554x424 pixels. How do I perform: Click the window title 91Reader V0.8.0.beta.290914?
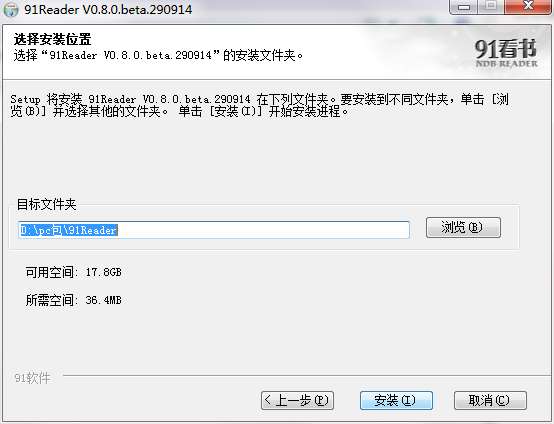pos(108,10)
